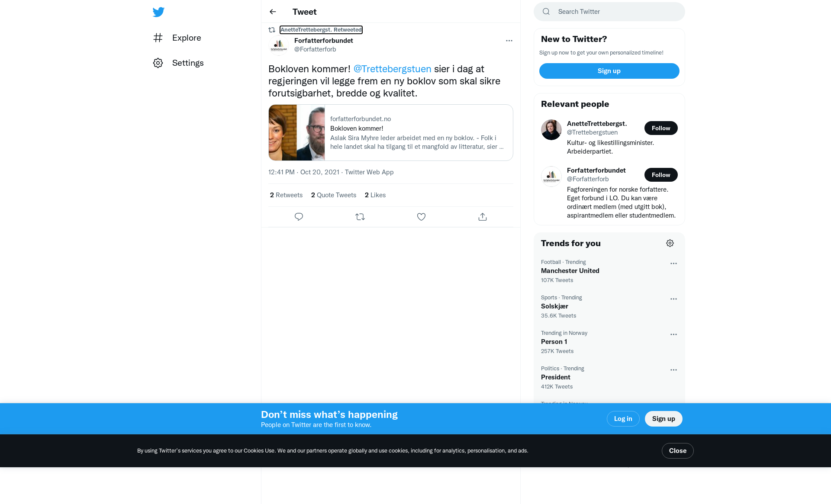Click Log in on the bottom banner

coord(623,419)
